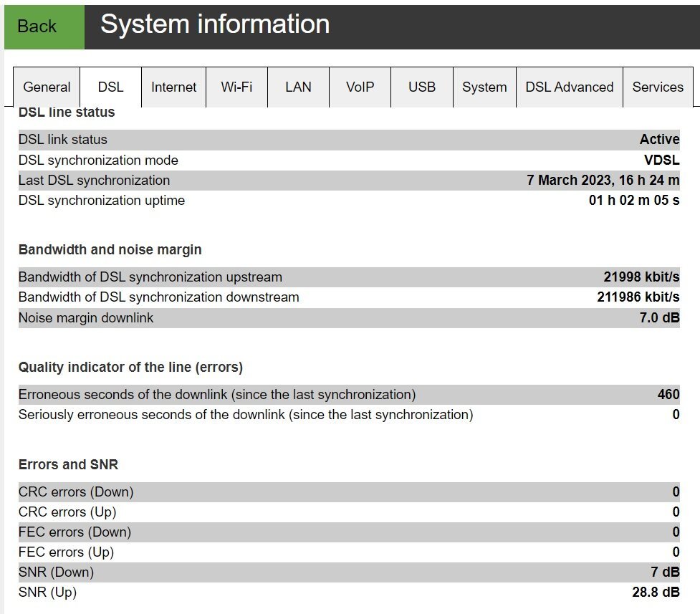Viewport: 700px width, 614px height.
Task: Click the CRC errors (Up) label
Action: (67, 512)
